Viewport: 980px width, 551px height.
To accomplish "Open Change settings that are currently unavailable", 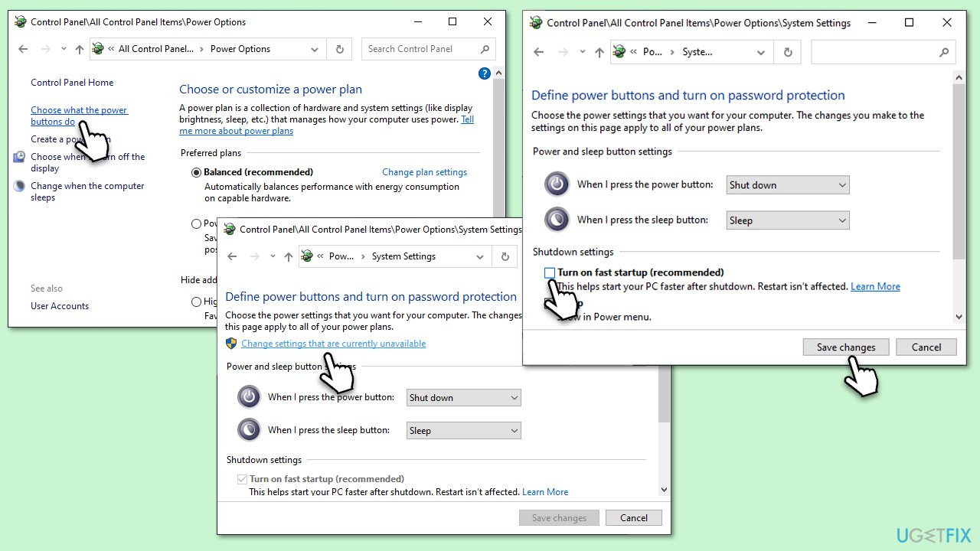I will tap(333, 343).
